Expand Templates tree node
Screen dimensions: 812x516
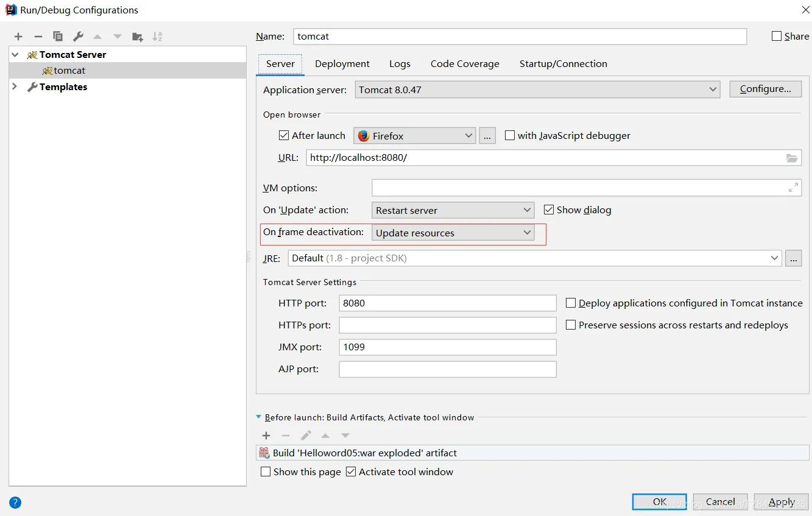click(15, 87)
